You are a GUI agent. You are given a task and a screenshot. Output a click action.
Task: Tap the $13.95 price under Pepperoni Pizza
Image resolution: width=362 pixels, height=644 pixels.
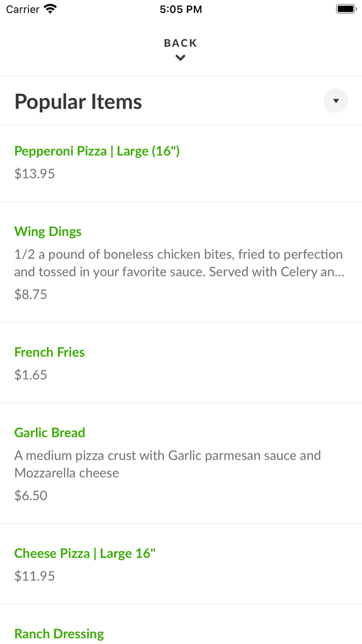[x=34, y=173]
